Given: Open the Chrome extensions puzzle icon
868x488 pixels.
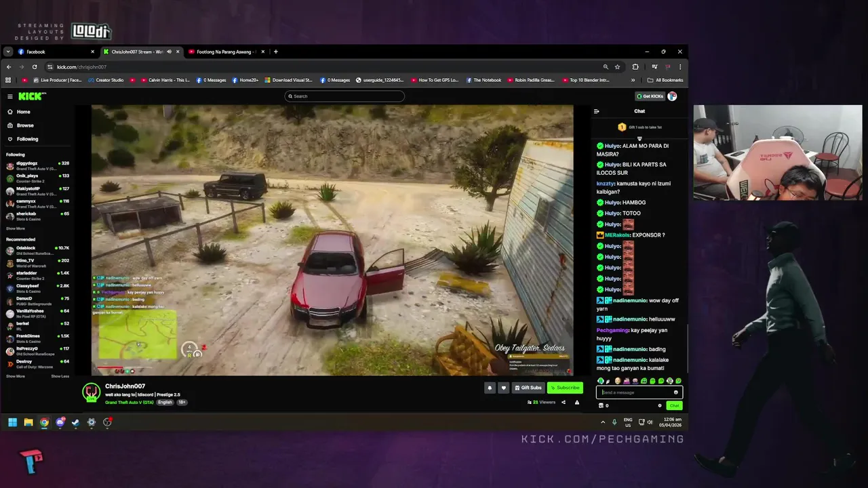Looking at the screenshot, I should [x=635, y=67].
